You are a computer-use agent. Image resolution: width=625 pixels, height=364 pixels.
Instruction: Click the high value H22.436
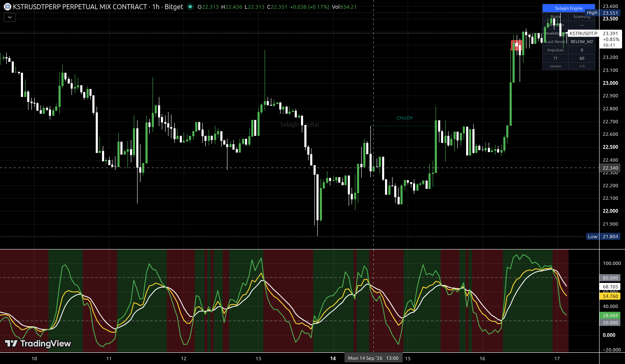click(231, 7)
